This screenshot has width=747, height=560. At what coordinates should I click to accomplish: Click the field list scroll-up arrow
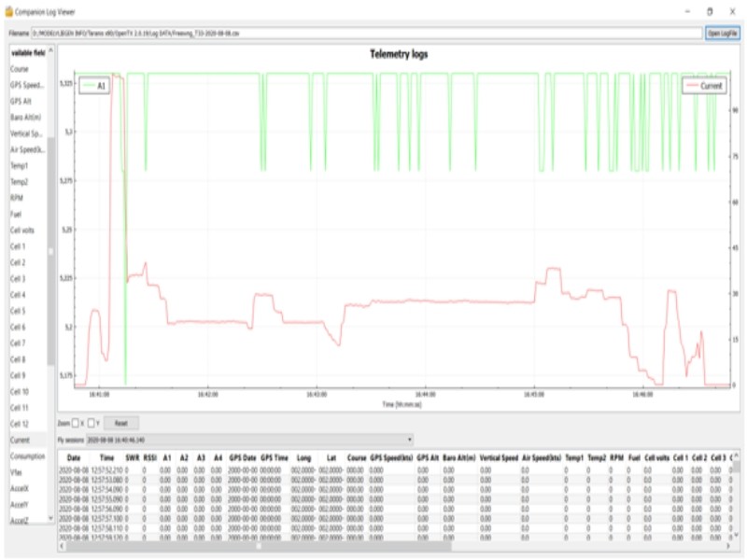(51, 51)
